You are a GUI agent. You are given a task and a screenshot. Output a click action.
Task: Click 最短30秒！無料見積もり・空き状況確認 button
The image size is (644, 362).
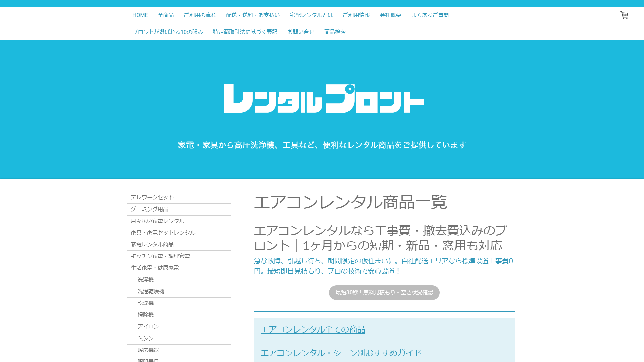[x=384, y=293]
